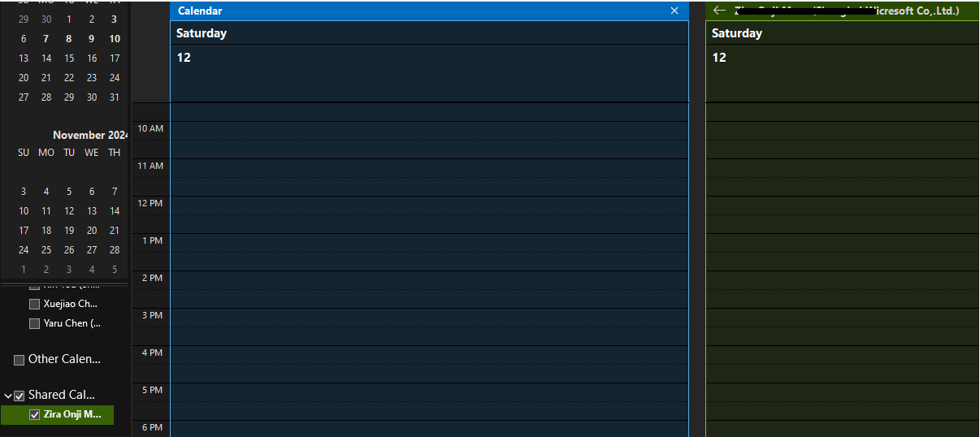Viewport: 980px width, 437px height.
Task: Pick October 9 in the mini calendar
Action: pos(92,38)
